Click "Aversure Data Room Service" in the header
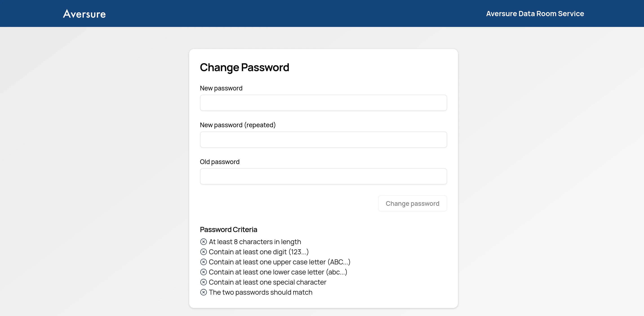644x316 pixels. click(x=535, y=13)
